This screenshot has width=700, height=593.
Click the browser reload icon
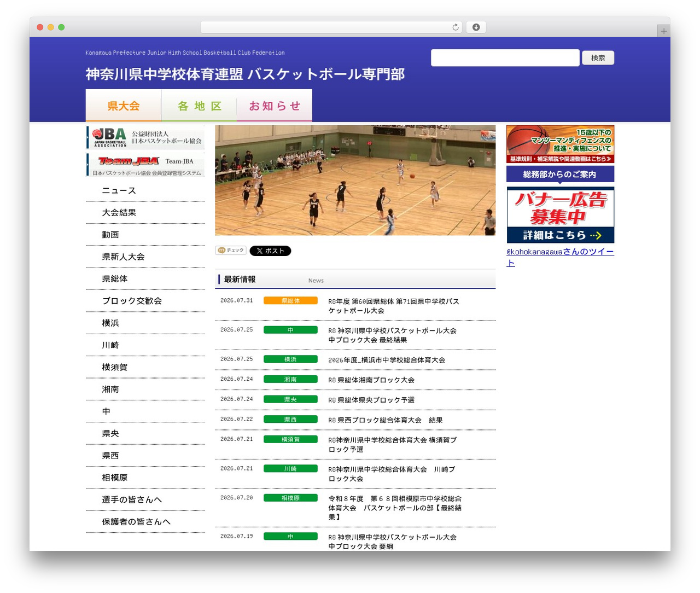click(456, 27)
